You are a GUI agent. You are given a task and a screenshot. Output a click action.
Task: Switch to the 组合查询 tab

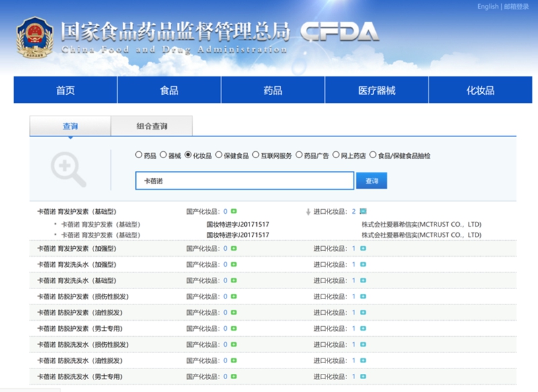point(152,126)
